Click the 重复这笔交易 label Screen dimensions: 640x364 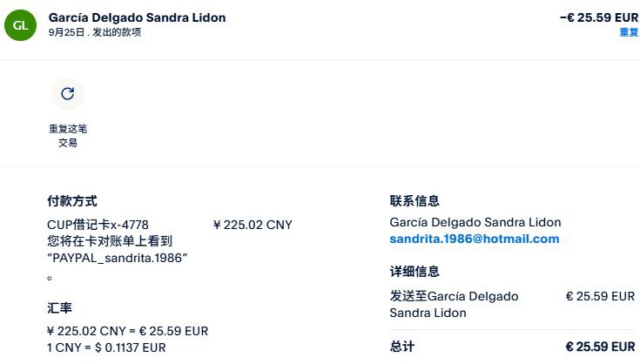point(67,136)
